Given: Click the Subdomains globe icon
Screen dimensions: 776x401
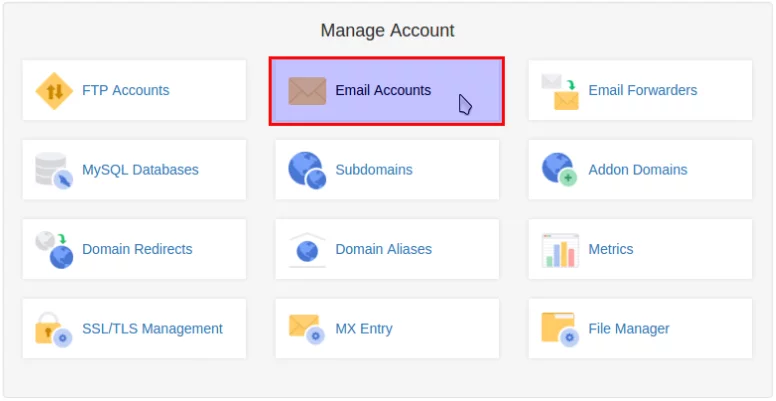Looking at the screenshot, I should pos(307,170).
